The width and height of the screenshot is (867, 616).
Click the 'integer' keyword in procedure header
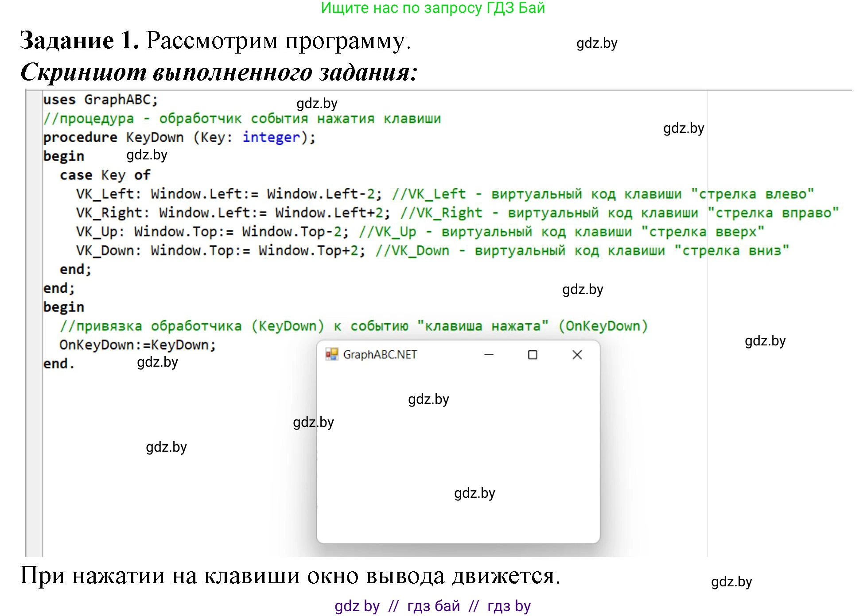tap(271, 137)
